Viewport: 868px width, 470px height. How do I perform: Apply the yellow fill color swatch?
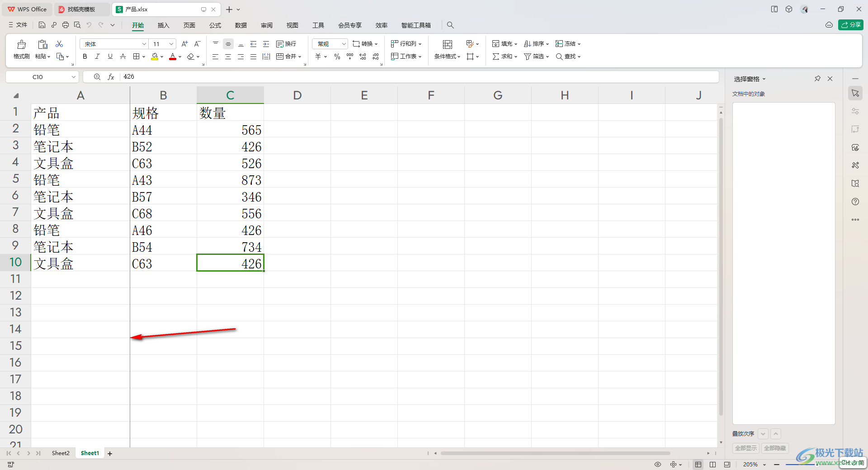(x=155, y=56)
